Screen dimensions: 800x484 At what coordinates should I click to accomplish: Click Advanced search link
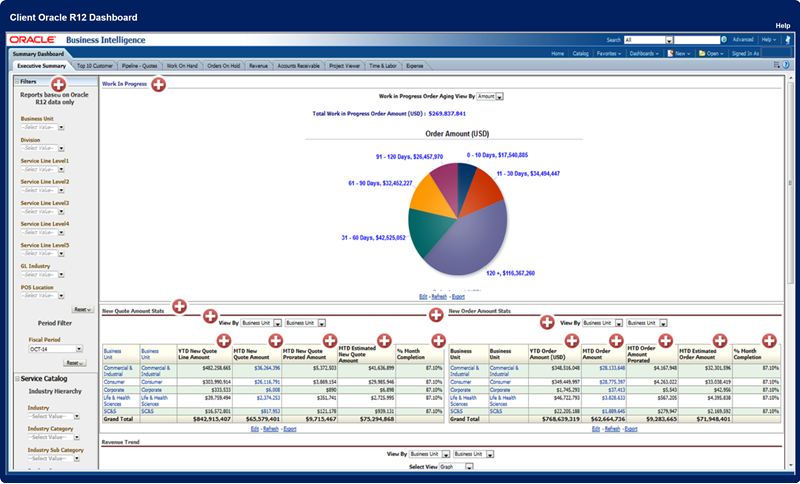point(743,39)
